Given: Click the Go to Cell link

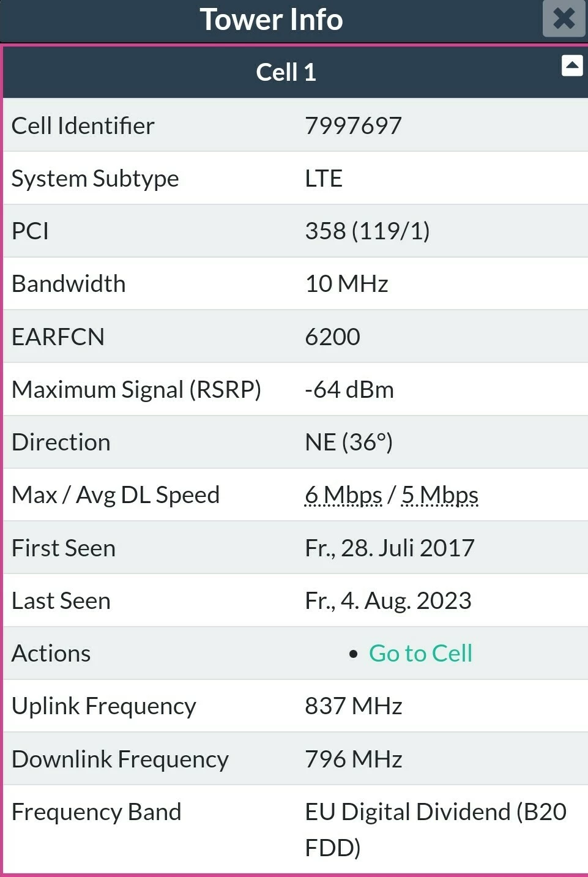Looking at the screenshot, I should 420,653.
